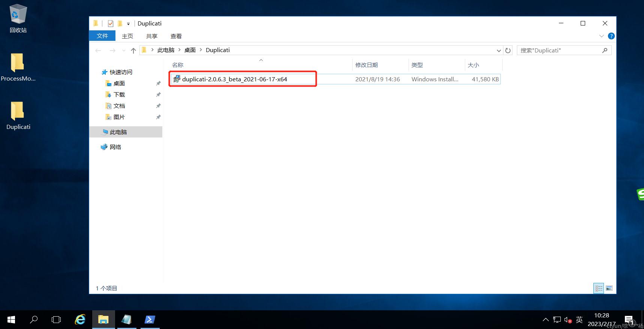Click the Windows Install... type cell
The width and height of the screenshot is (644, 329).
pyautogui.click(x=435, y=79)
